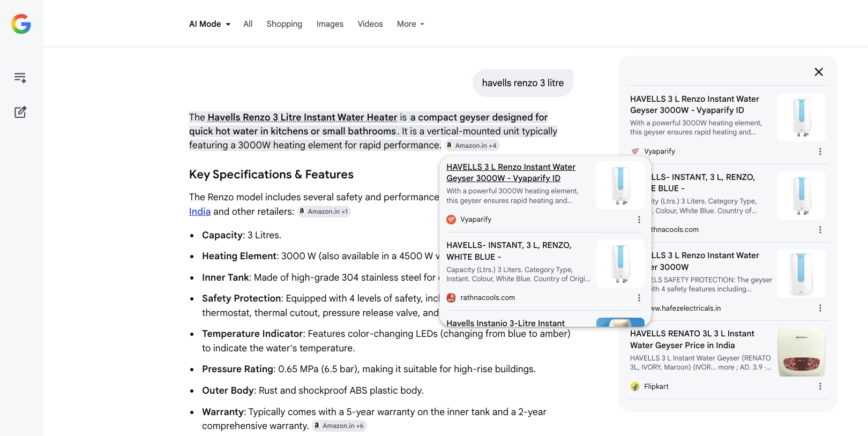Open HAVELLS RENATO 3L Instant Water Geyser Flipkart result
The image size is (868, 436).
pyautogui.click(x=692, y=339)
